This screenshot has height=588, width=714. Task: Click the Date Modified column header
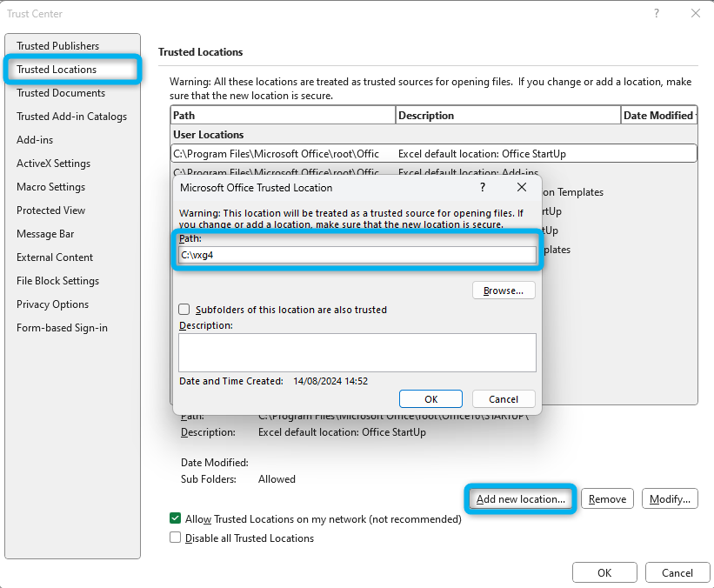tap(659, 114)
